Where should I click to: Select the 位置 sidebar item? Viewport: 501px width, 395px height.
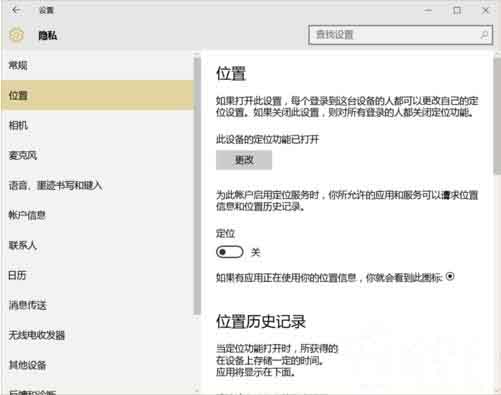click(97, 95)
